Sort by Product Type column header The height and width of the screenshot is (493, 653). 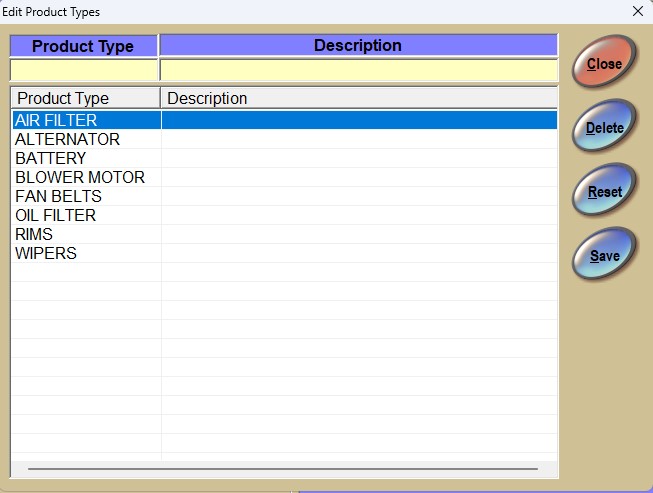click(x=85, y=98)
